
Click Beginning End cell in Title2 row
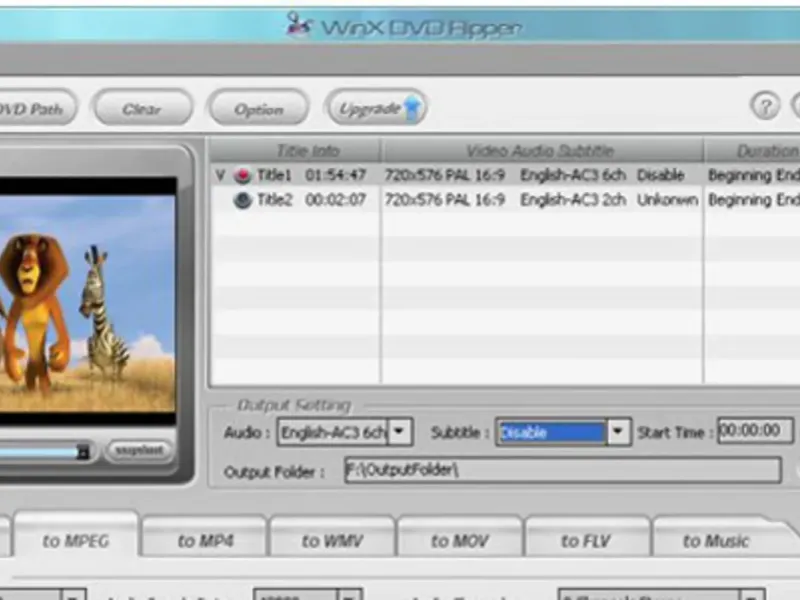[x=754, y=200]
